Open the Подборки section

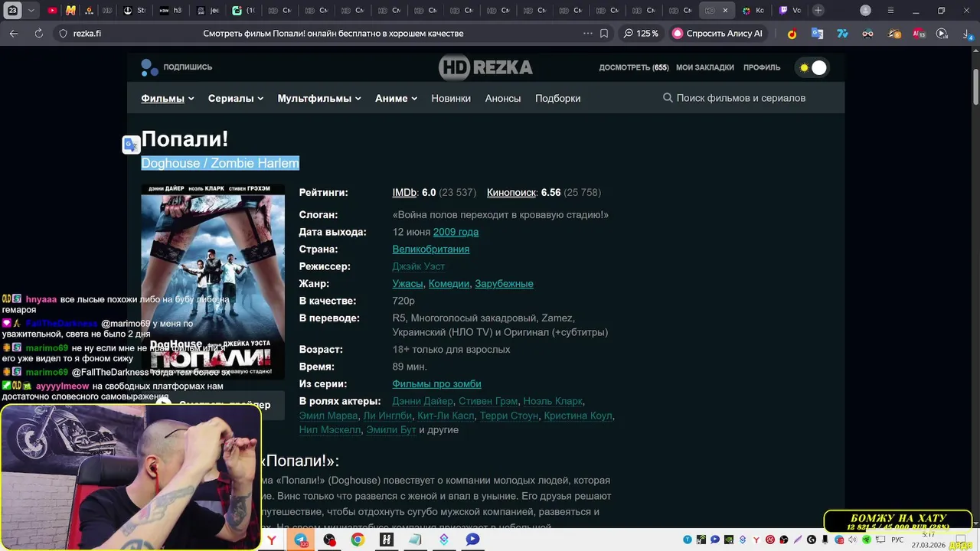tap(557, 98)
